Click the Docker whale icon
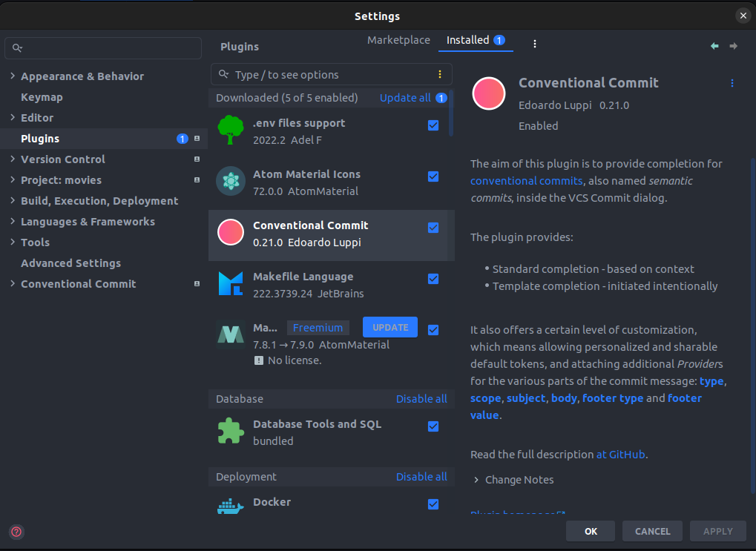Screen dimensions: 756x551 point(231,506)
